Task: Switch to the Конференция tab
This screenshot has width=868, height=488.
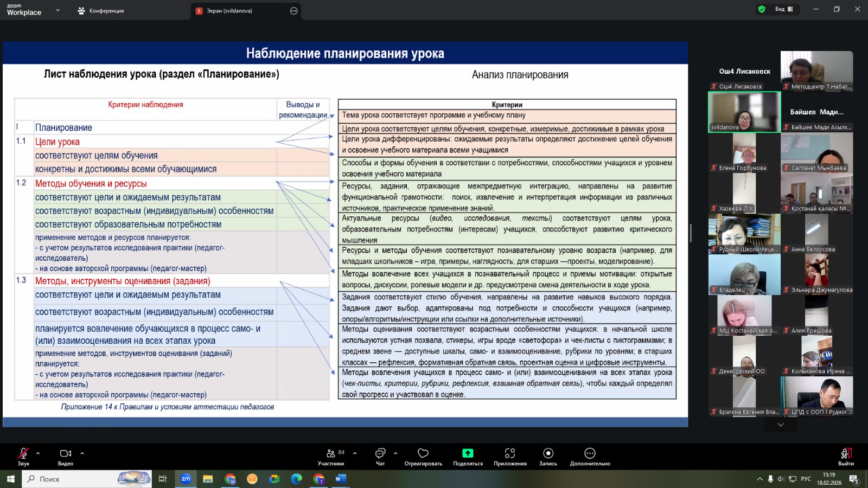Action: 101,11
